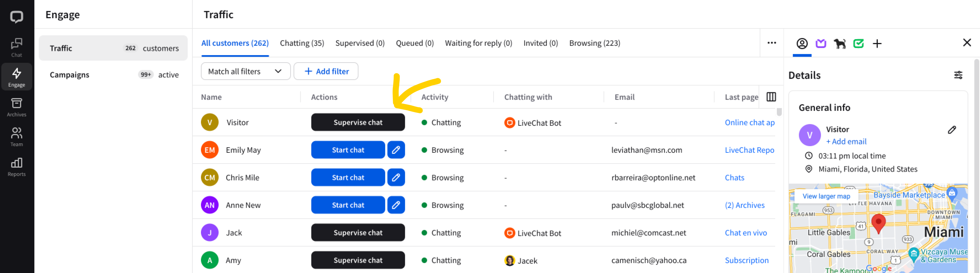Open Campaigns in the Engage menu

[113, 75]
